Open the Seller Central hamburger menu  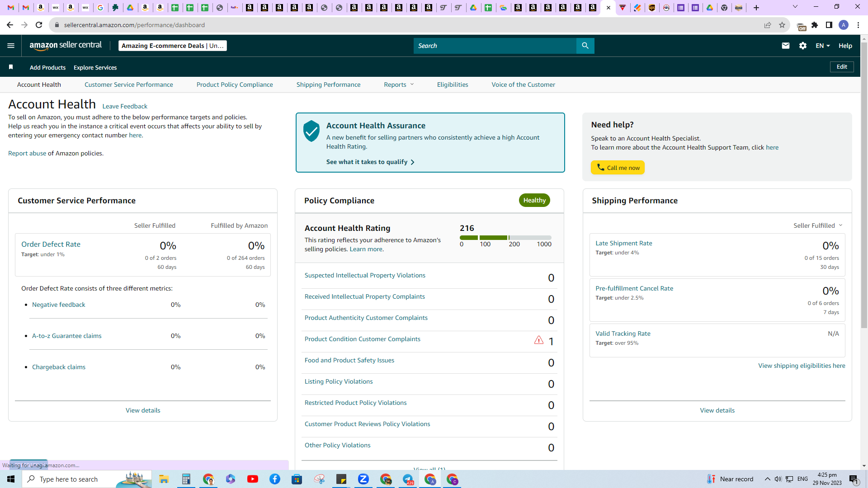coord(11,46)
